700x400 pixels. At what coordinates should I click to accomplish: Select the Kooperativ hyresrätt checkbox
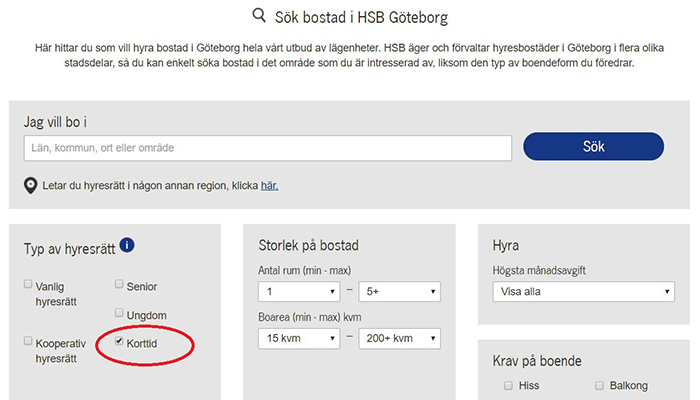pyautogui.click(x=28, y=341)
